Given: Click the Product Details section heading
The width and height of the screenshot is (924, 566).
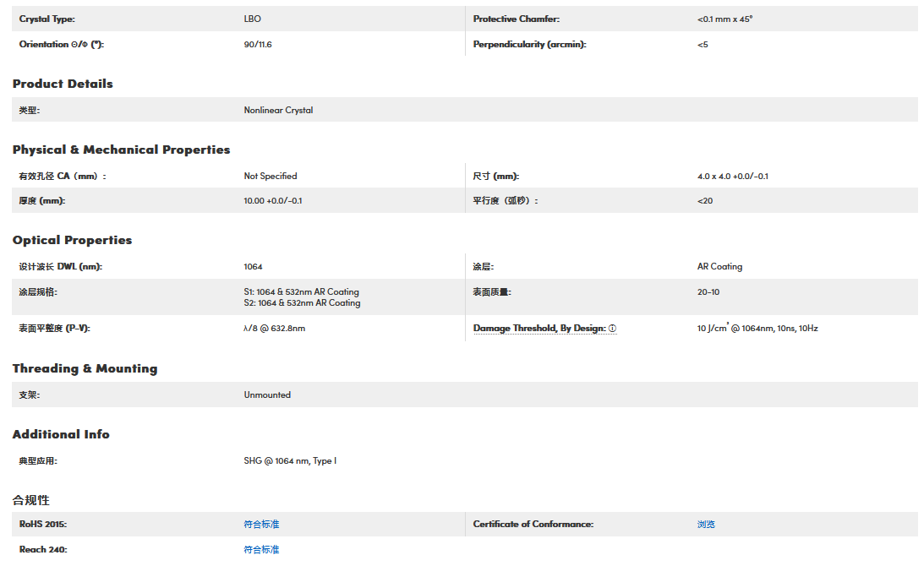Looking at the screenshot, I should click(63, 84).
